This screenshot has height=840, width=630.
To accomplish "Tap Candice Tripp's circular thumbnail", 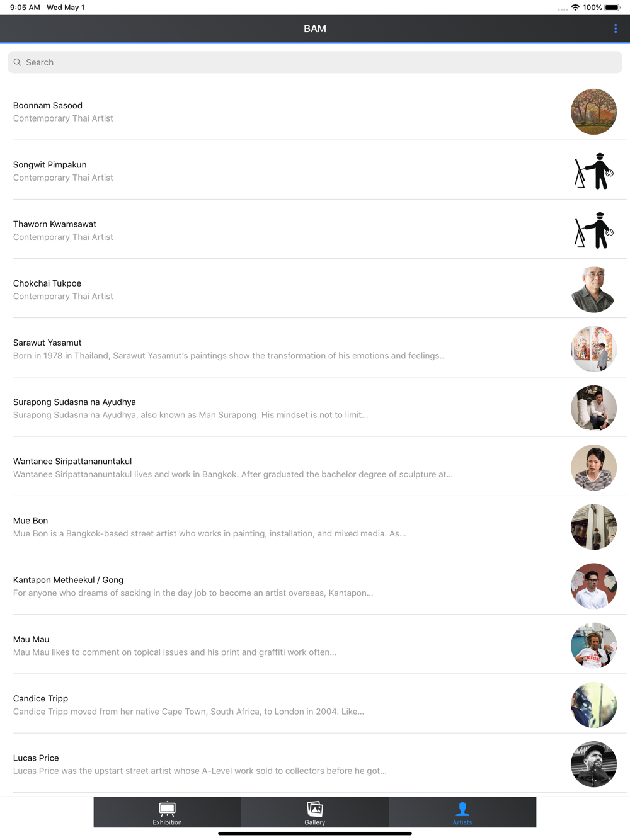I will pyautogui.click(x=593, y=705).
